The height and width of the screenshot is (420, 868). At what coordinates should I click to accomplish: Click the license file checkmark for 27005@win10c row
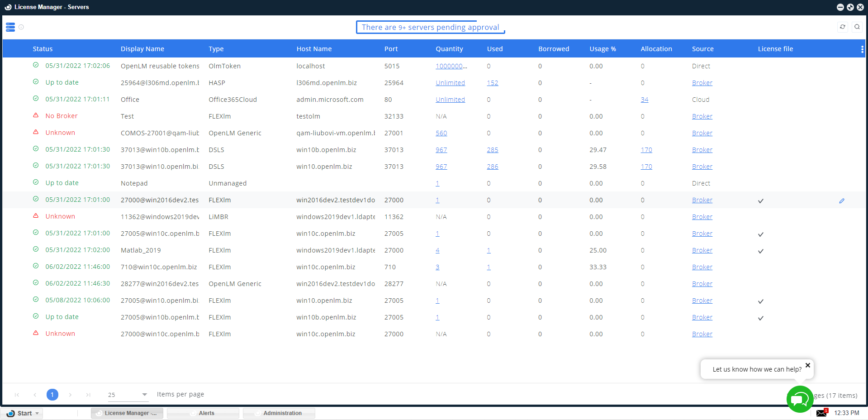(x=760, y=234)
